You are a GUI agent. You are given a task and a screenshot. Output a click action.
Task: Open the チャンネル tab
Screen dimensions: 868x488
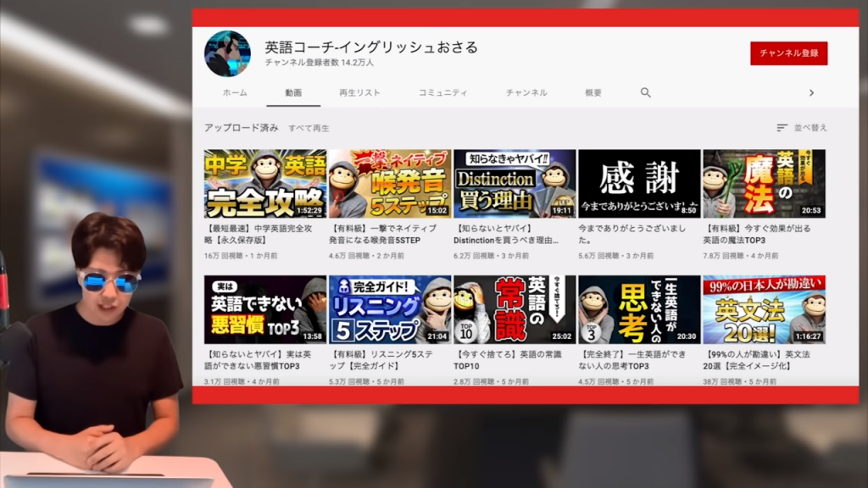click(x=526, y=92)
